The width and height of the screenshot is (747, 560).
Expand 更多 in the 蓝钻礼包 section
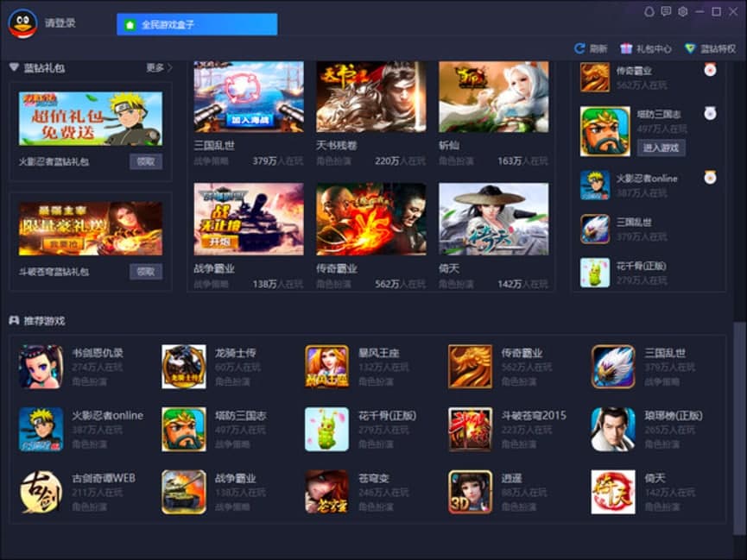click(x=159, y=68)
